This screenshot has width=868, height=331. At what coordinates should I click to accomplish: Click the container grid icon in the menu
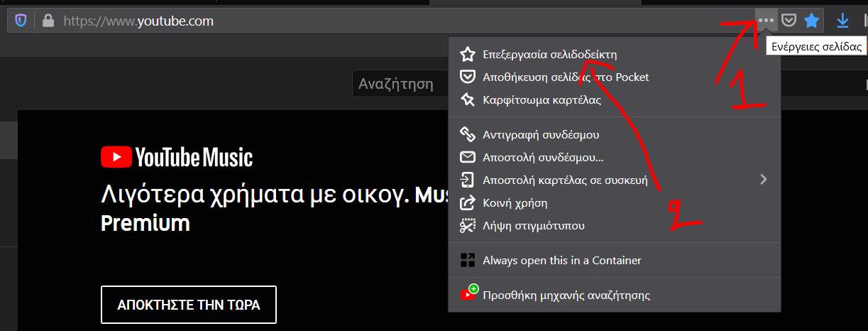click(x=467, y=260)
